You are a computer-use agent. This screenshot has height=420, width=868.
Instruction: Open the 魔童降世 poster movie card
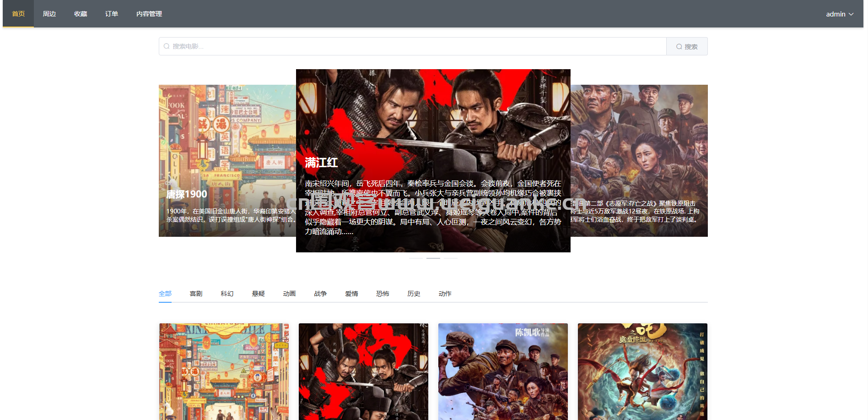[x=642, y=371]
